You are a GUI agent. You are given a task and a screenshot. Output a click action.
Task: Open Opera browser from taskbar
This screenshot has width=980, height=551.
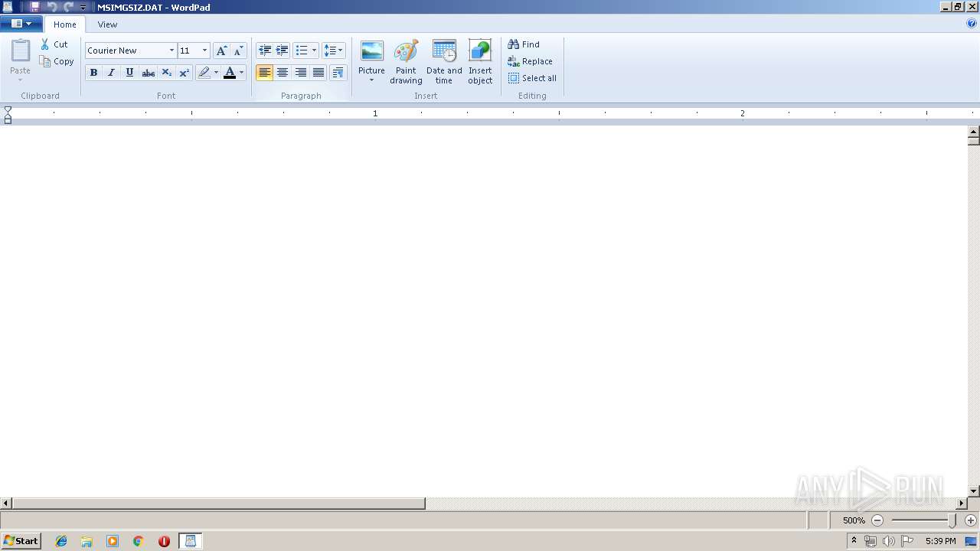(164, 541)
